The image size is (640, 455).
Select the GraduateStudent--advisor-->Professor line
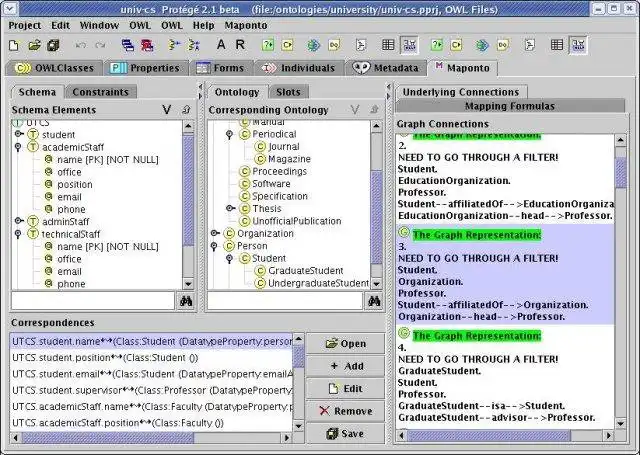(497, 417)
